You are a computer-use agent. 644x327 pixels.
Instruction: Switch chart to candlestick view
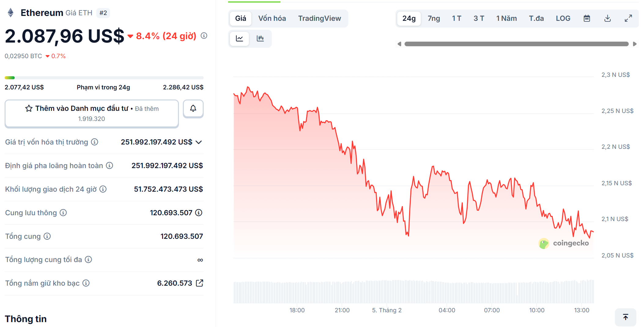pyautogui.click(x=260, y=39)
